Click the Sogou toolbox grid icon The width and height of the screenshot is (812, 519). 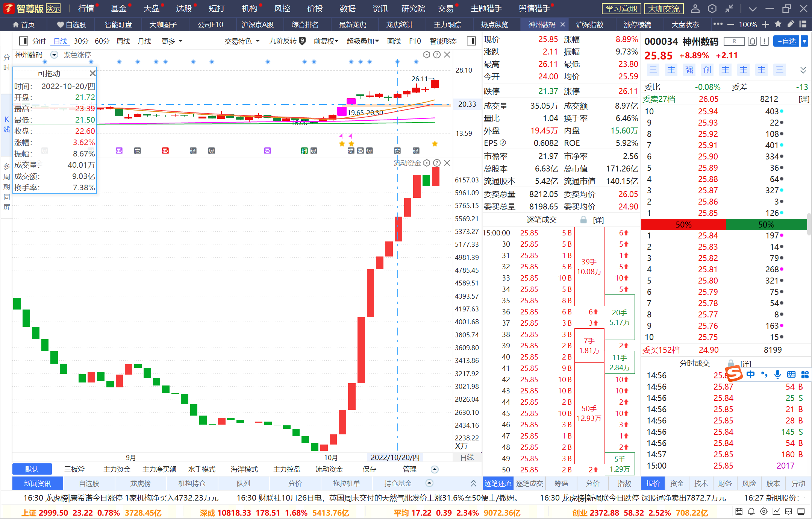point(805,374)
